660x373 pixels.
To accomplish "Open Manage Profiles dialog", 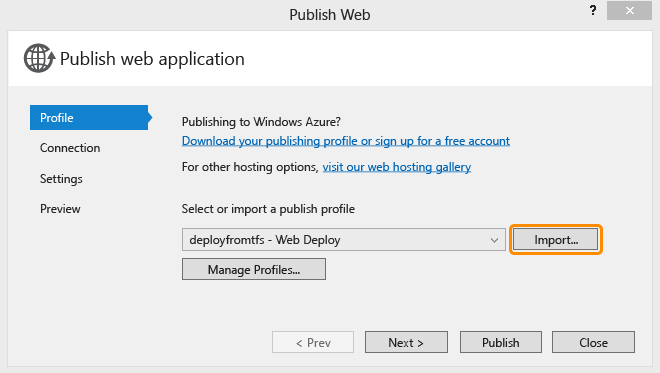I will (254, 269).
